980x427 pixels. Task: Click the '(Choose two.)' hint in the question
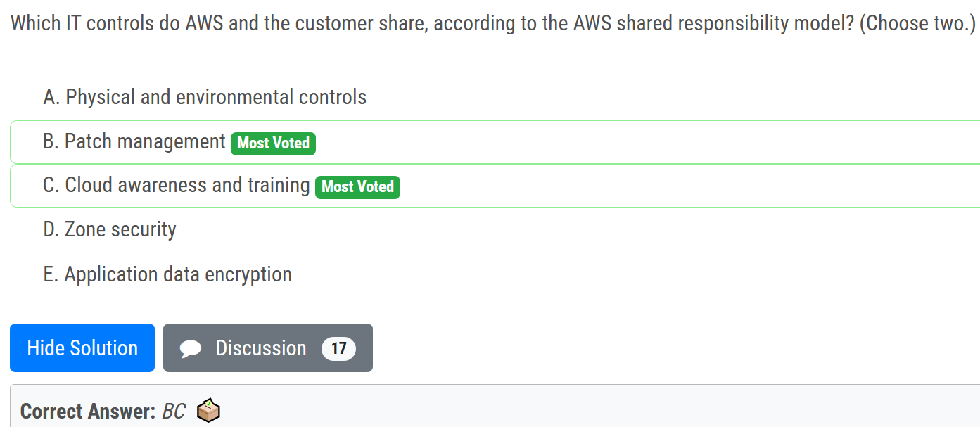click(917, 23)
